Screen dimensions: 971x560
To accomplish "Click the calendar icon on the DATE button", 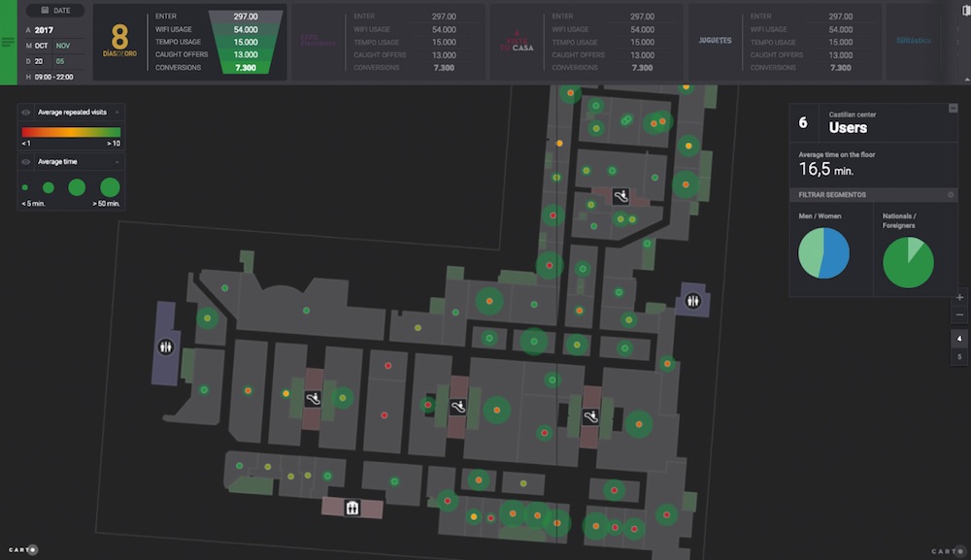I will pyautogui.click(x=45, y=10).
